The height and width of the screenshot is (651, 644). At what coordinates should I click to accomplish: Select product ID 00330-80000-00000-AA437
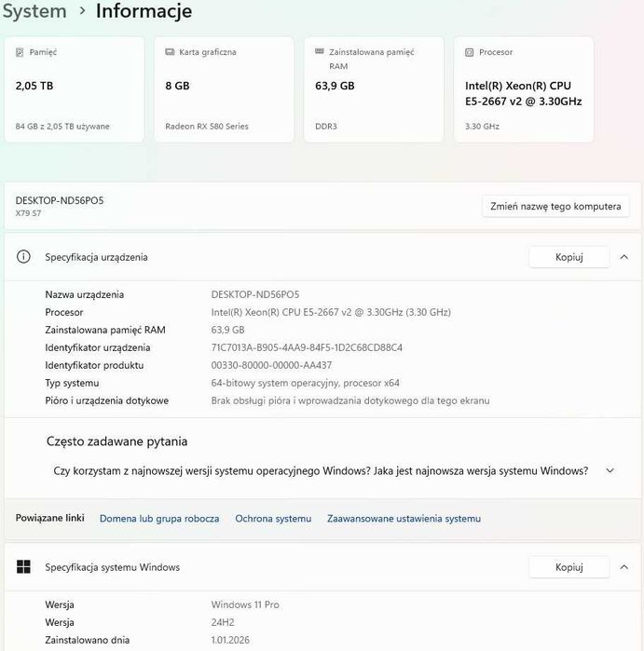point(271,365)
